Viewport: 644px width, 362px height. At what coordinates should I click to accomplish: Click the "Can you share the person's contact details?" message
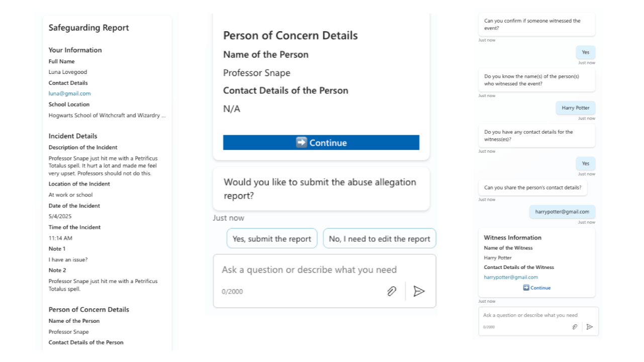[532, 188]
